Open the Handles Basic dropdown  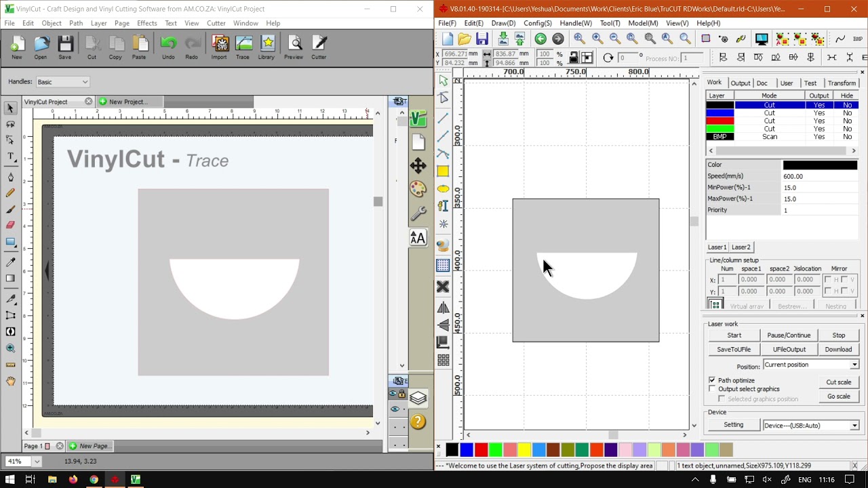tap(62, 82)
